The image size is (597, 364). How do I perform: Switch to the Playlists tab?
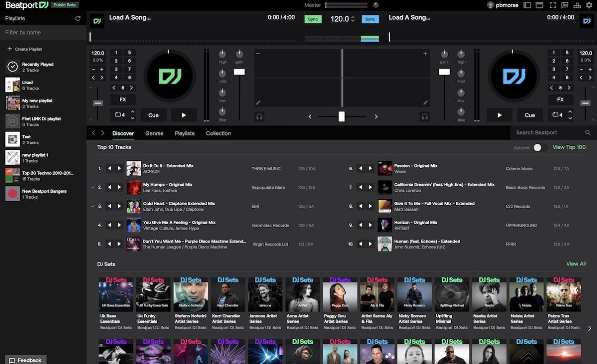[x=184, y=133]
